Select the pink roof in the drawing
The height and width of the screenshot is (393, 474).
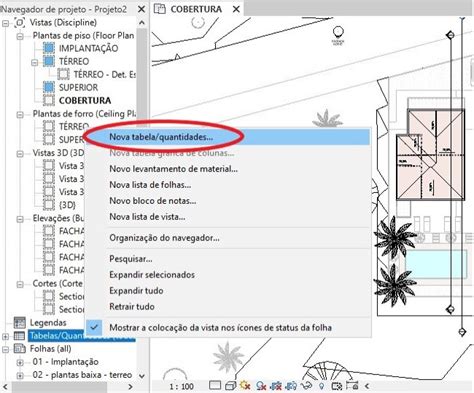click(430, 154)
